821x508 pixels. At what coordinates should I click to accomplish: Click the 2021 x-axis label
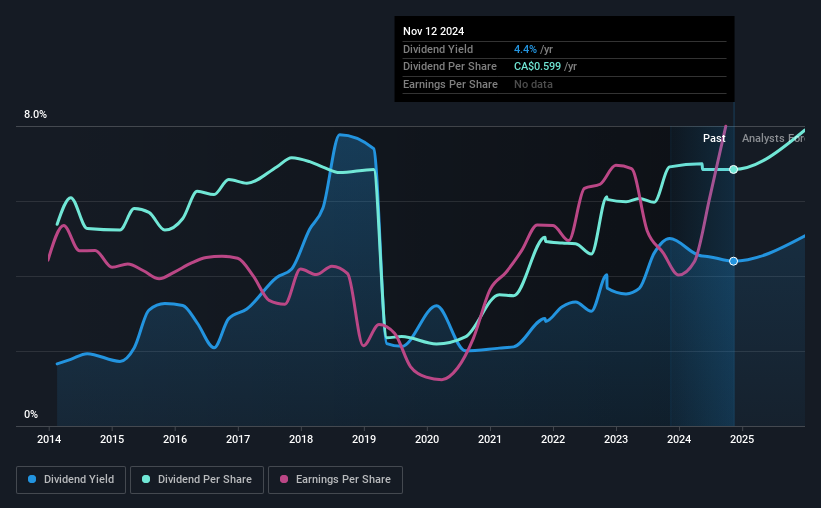point(490,439)
